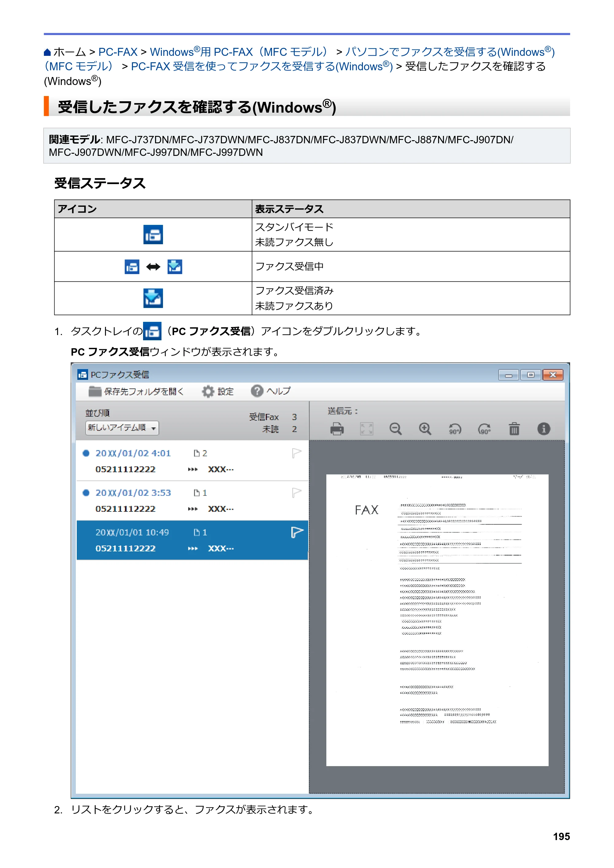Image resolution: width=614 pixels, height=868 pixels.
Task: Delete fax with trash can icon
Action: [514, 429]
